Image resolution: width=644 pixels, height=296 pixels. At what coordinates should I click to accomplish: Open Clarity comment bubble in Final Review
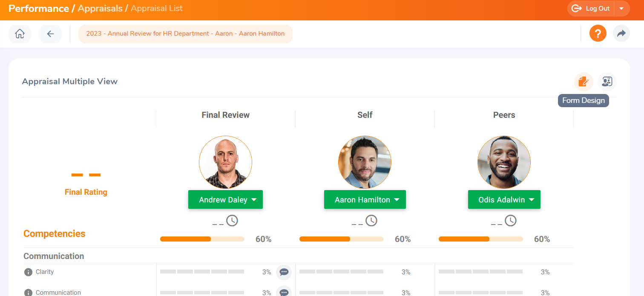[284, 272]
